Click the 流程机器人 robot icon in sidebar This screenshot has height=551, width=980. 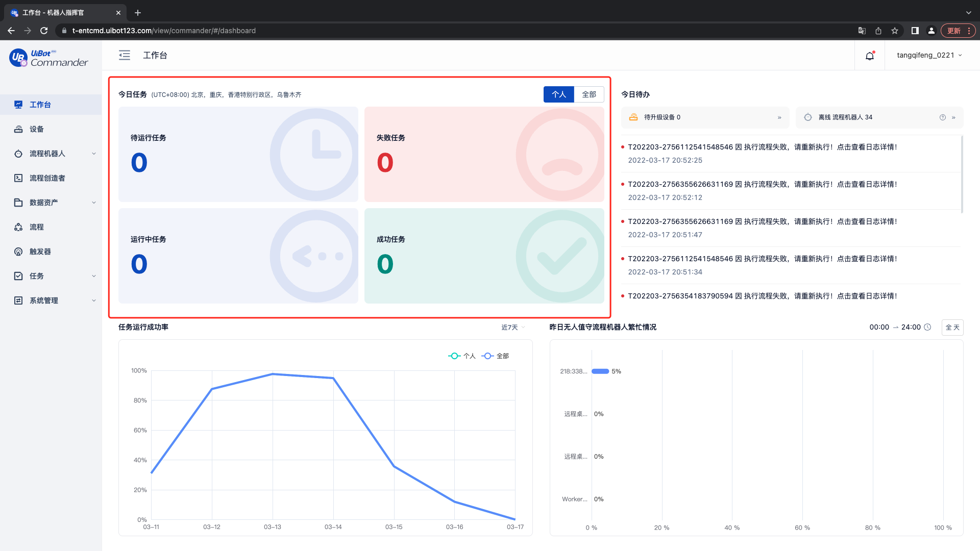[x=18, y=154]
